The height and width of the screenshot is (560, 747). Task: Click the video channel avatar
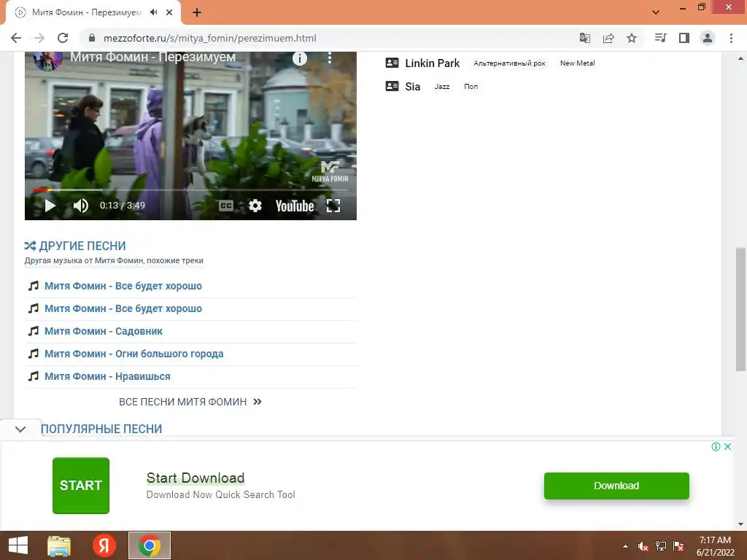(x=47, y=61)
